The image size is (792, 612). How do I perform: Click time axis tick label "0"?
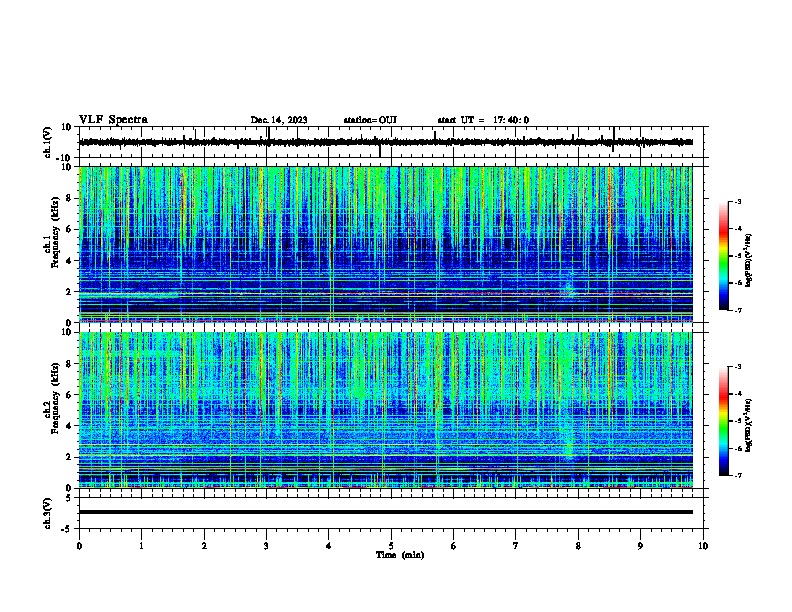79,546
